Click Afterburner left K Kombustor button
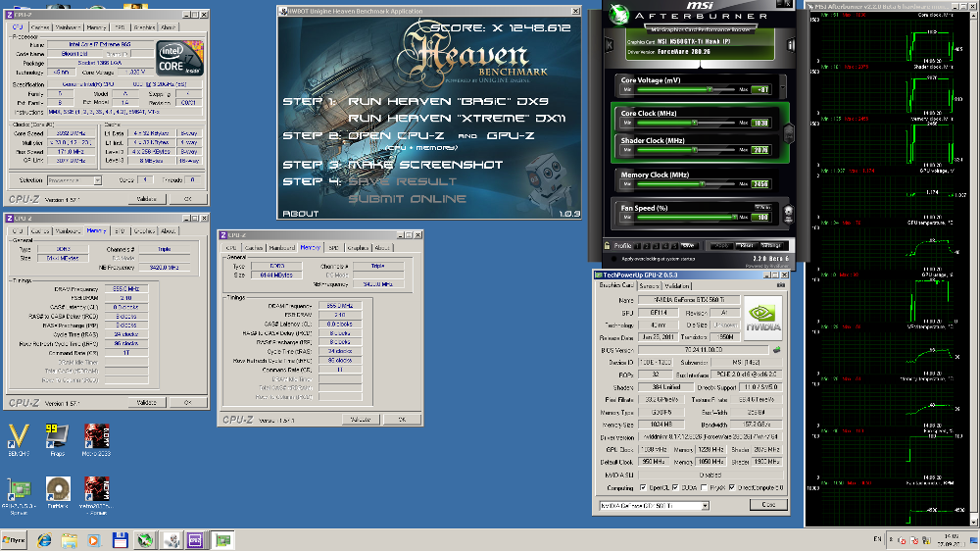This screenshot has width=980, height=551. 610,45
